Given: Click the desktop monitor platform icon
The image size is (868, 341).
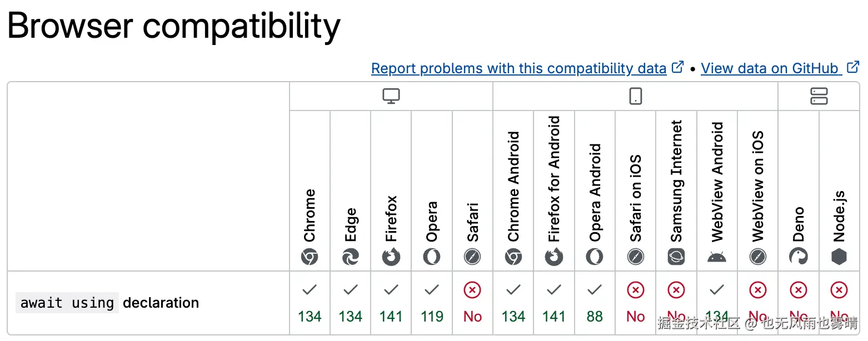Looking at the screenshot, I should pyautogui.click(x=391, y=97).
